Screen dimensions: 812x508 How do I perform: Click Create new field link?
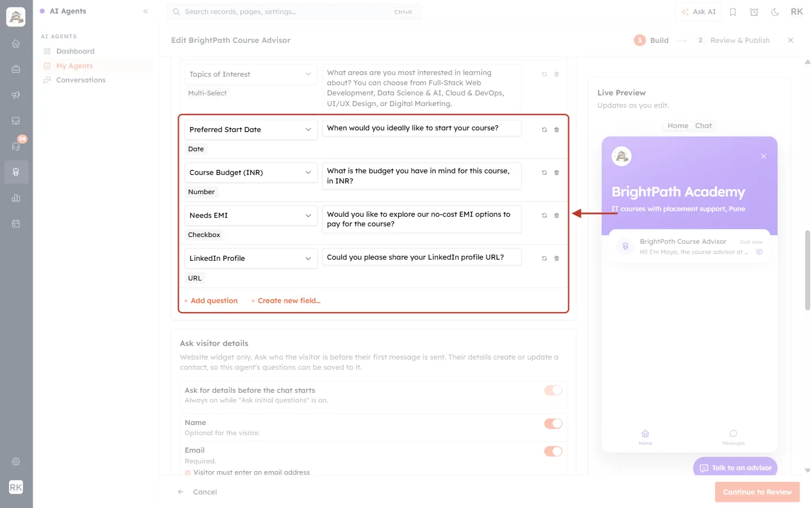(286, 301)
